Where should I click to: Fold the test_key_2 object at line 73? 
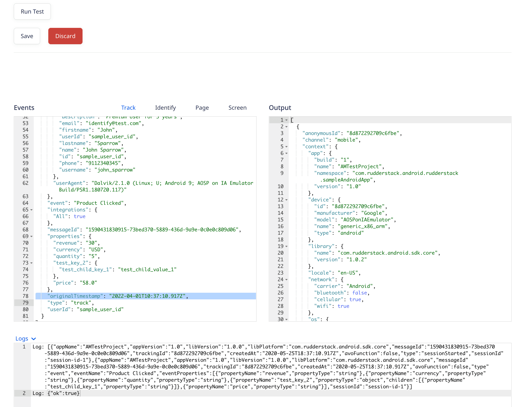(32, 263)
